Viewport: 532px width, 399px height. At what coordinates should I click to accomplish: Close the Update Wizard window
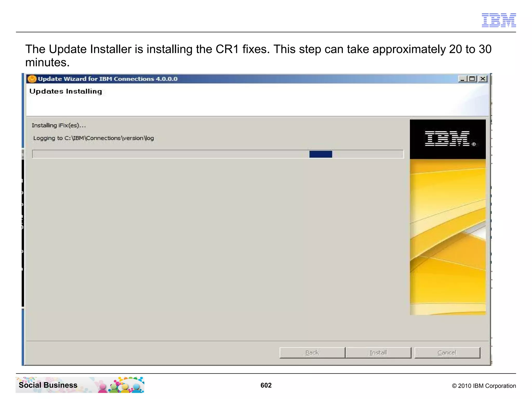[483, 79]
